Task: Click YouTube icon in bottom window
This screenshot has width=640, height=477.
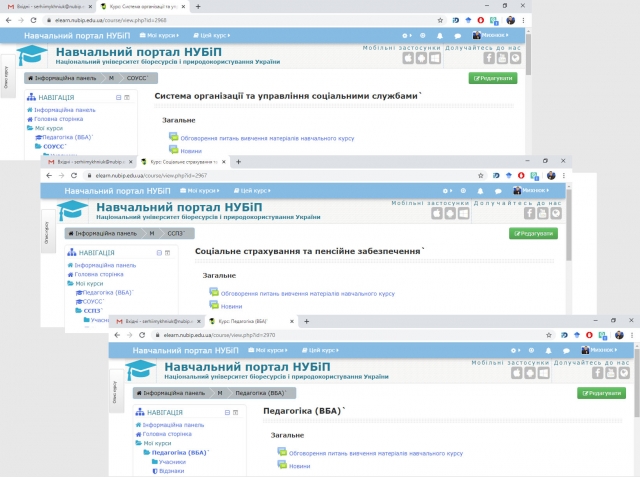Action: 611,373
